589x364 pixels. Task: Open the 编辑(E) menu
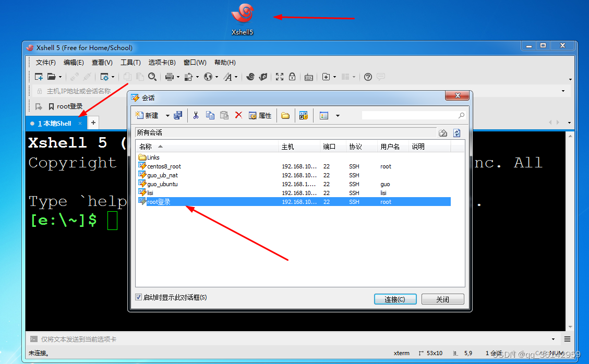(x=74, y=63)
